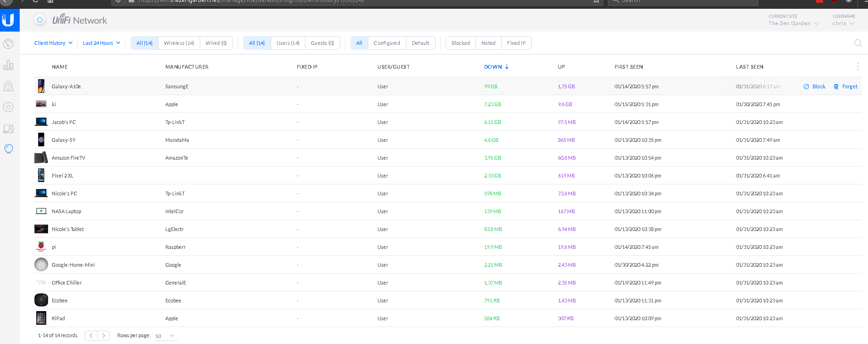
Task: Click the KiPad device icon
Action: (x=41, y=318)
